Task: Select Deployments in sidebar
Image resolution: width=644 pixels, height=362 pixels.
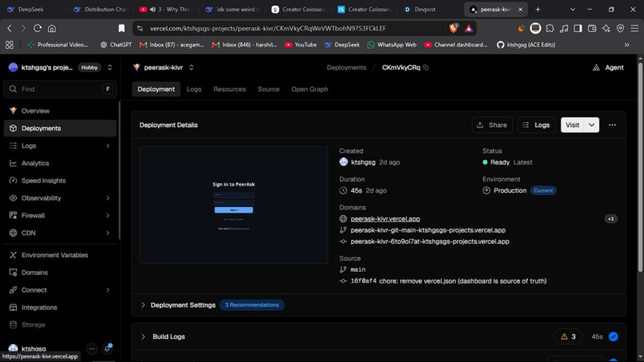Action: pyautogui.click(x=60, y=128)
